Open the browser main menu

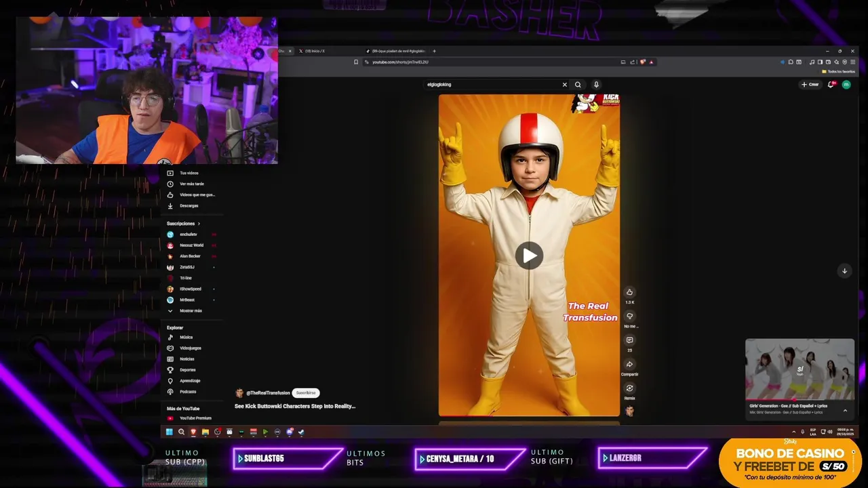tap(852, 62)
